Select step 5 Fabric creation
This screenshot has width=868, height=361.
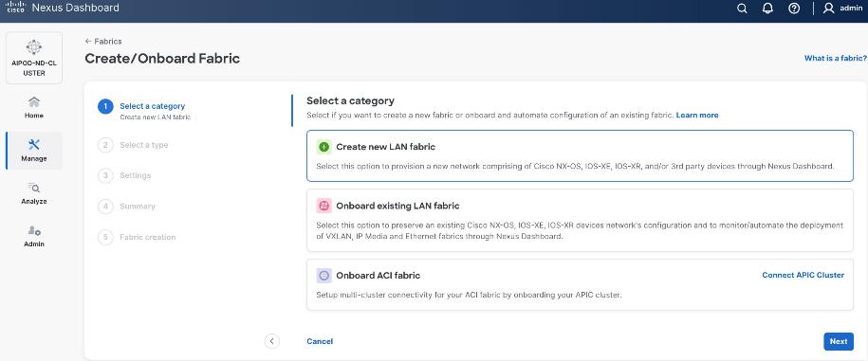tap(137, 237)
